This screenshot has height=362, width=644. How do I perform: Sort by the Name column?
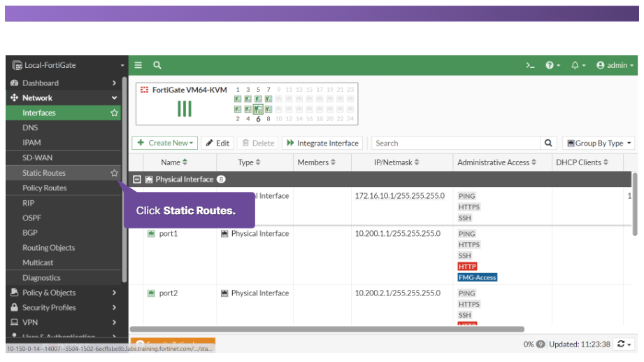point(175,162)
